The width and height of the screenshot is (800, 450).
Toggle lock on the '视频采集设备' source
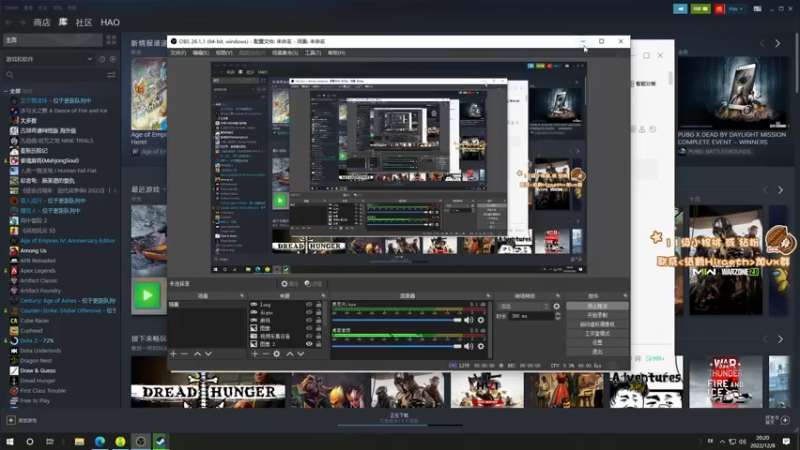click(x=318, y=336)
